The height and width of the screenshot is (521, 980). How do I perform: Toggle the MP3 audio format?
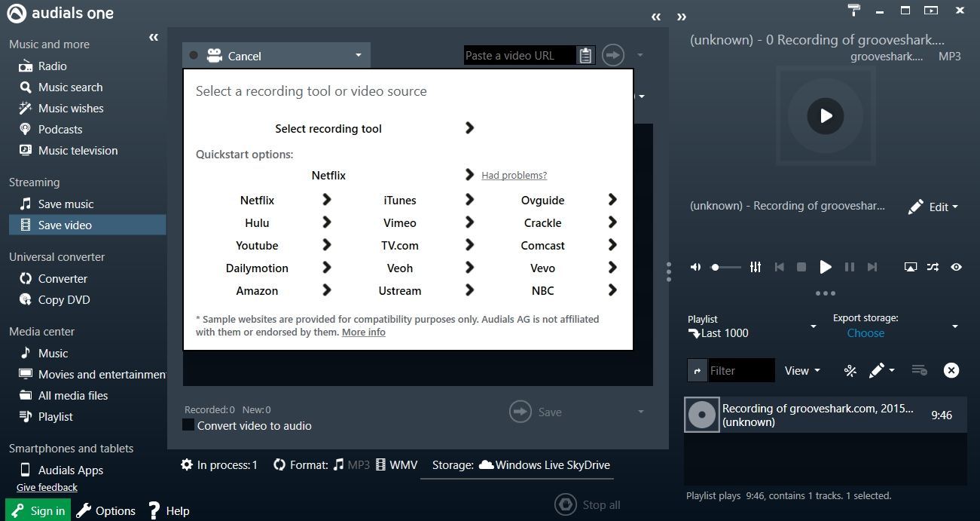tap(352, 465)
